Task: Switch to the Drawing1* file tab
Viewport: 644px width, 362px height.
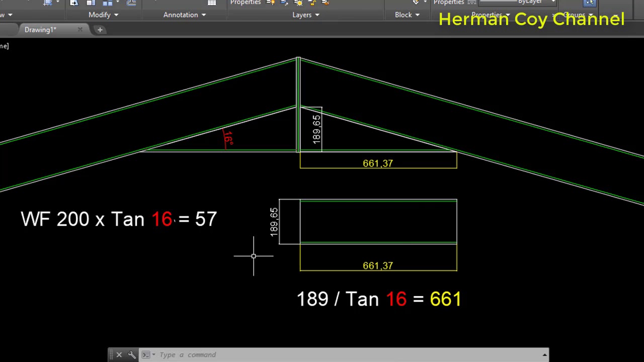Action: tap(40, 30)
